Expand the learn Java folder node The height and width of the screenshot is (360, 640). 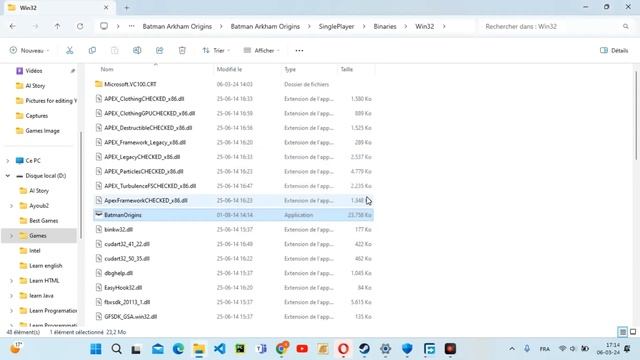11,296
